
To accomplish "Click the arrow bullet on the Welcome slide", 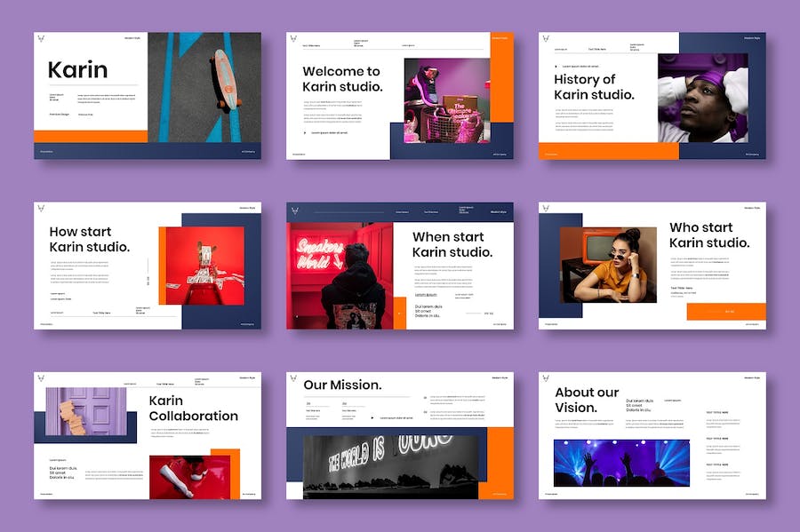I will pos(305,133).
